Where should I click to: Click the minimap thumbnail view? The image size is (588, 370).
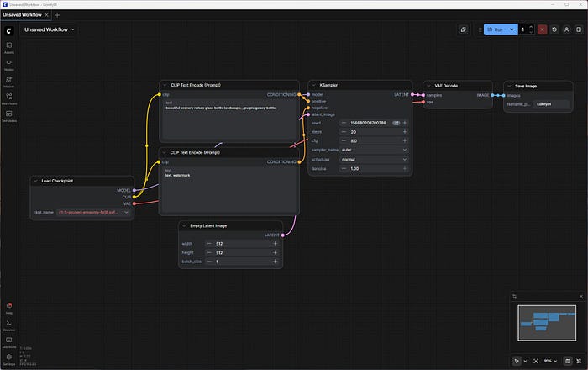tap(547, 323)
